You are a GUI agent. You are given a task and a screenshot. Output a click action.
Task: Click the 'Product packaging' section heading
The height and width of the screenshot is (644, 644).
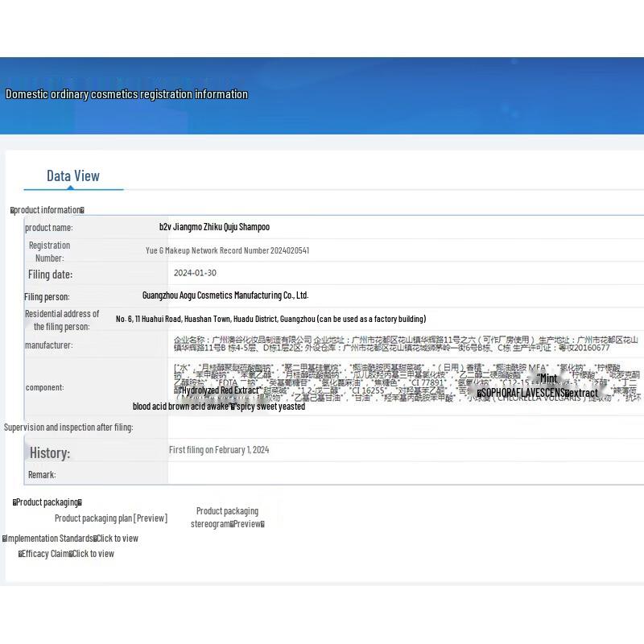click(x=47, y=502)
